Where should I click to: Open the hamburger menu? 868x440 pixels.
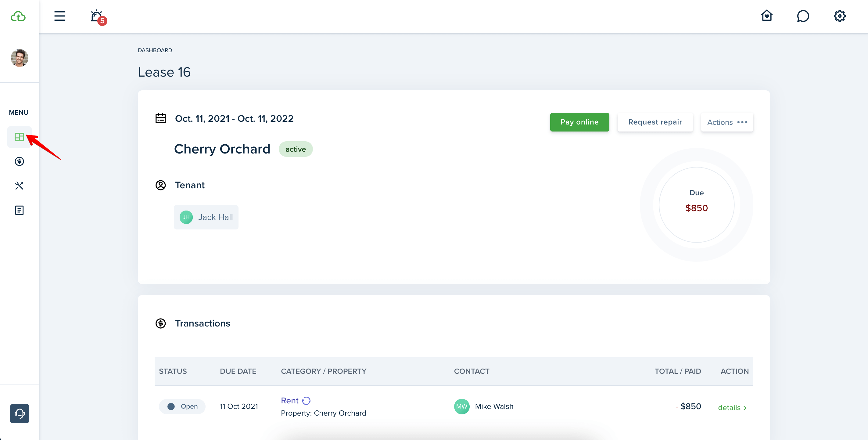tap(60, 16)
